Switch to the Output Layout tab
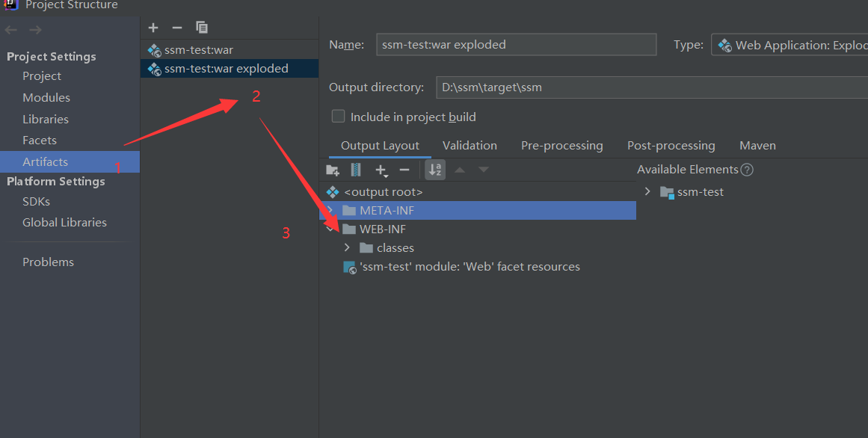The image size is (868, 438). point(380,146)
